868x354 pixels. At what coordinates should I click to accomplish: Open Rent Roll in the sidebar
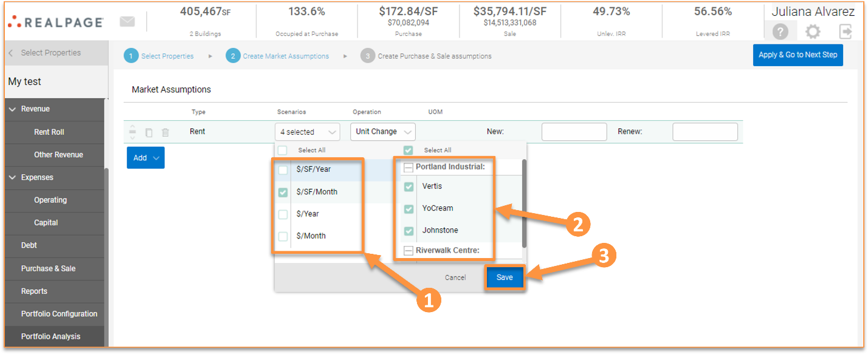pyautogui.click(x=49, y=132)
